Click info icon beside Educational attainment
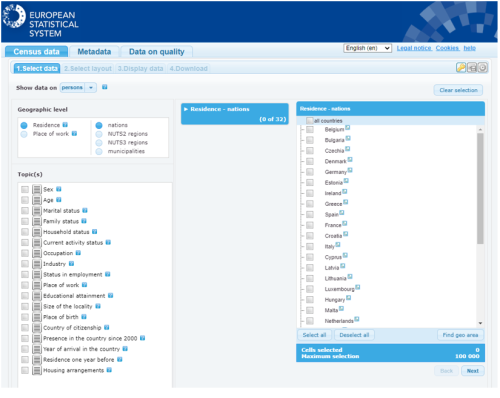This screenshot has width=500, height=398. 110,295
